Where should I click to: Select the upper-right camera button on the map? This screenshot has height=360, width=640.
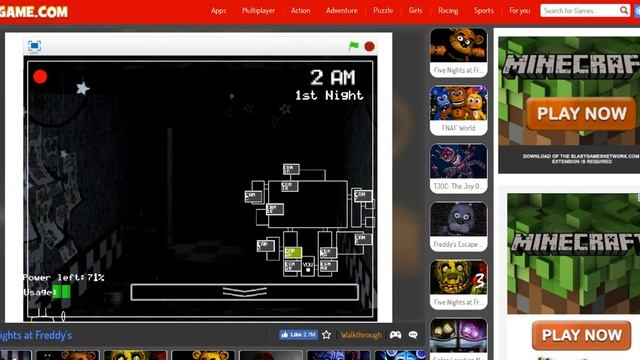pyautogui.click(x=363, y=196)
